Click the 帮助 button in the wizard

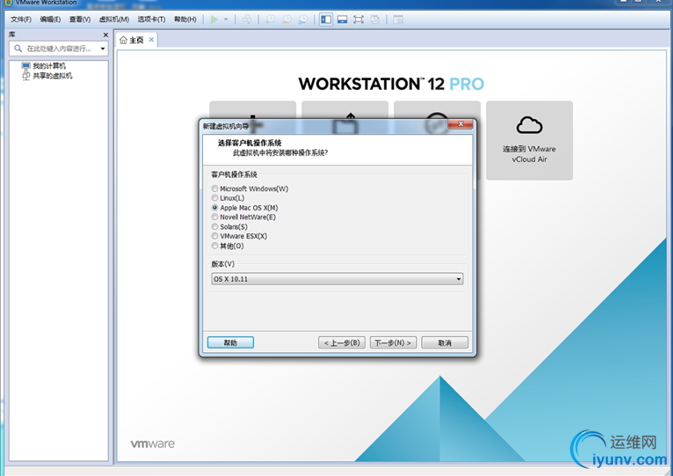click(230, 343)
